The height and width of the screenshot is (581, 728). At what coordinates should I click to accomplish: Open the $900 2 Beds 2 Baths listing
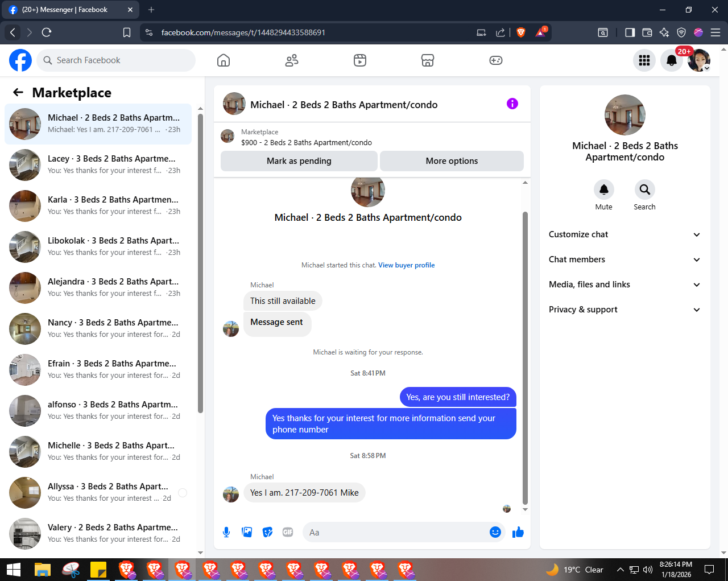[307, 143]
